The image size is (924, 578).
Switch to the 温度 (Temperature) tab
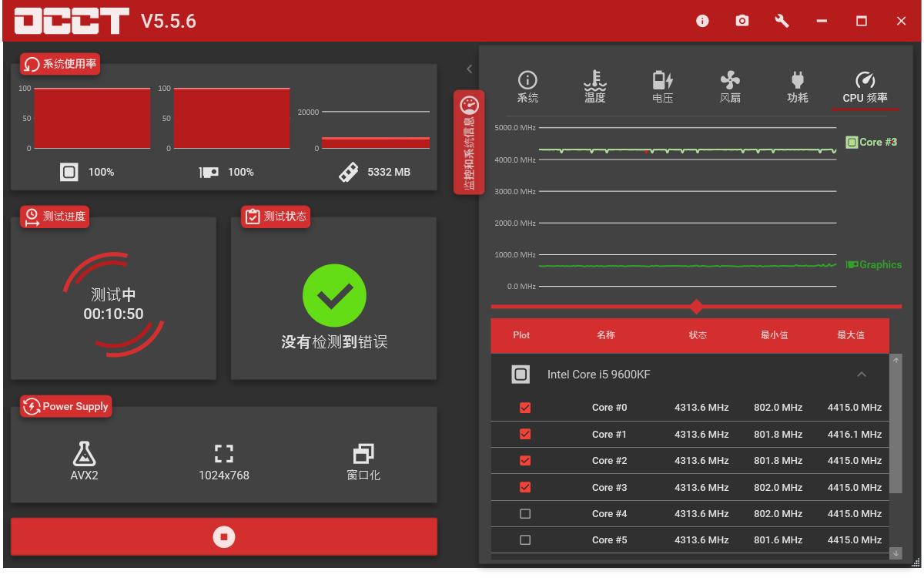point(594,87)
